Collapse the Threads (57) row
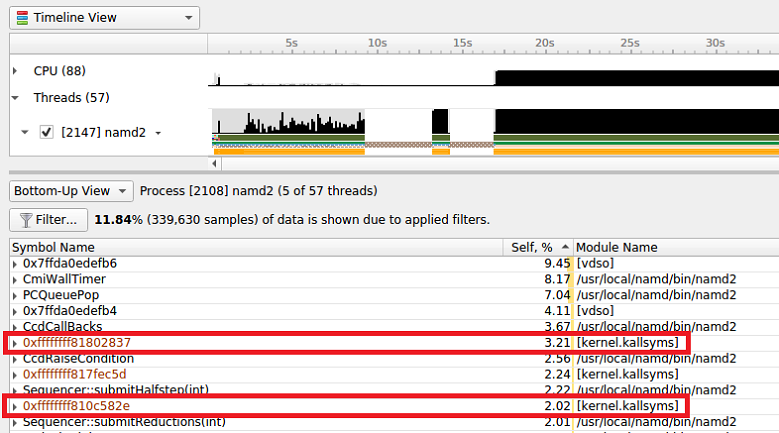The height and width of the screenshot is (433, 779). 15,98
